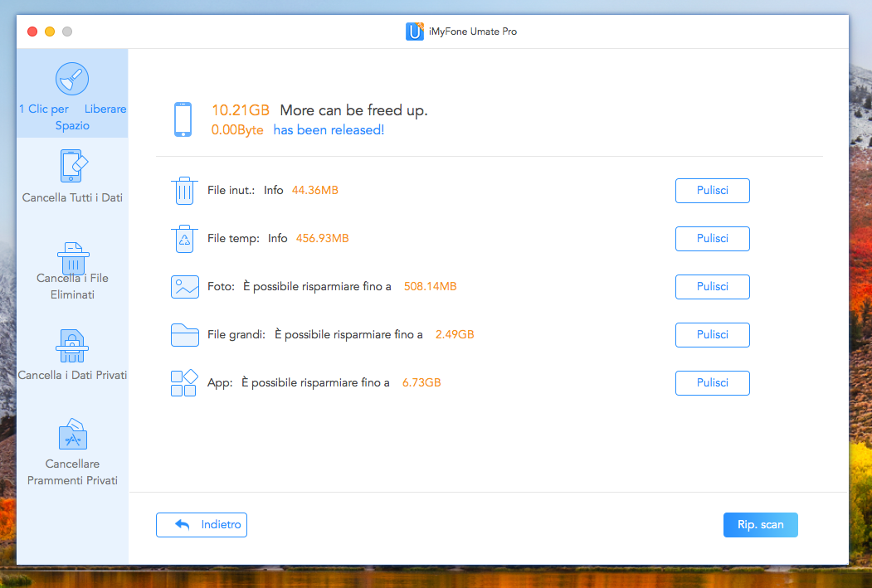Open the Cancella i Dati Privati tab label
The height and width of the screenshot is (588, 872).
click(x=72, y=375)
